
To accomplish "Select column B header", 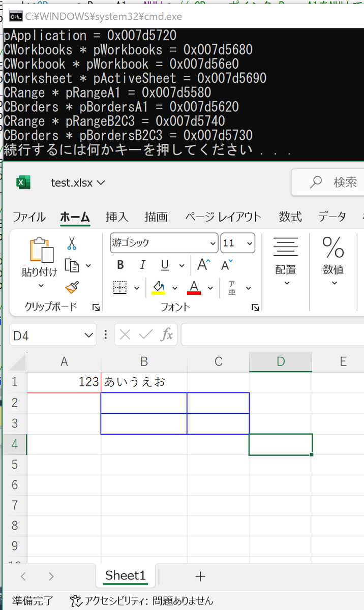I will coord(144,362).
